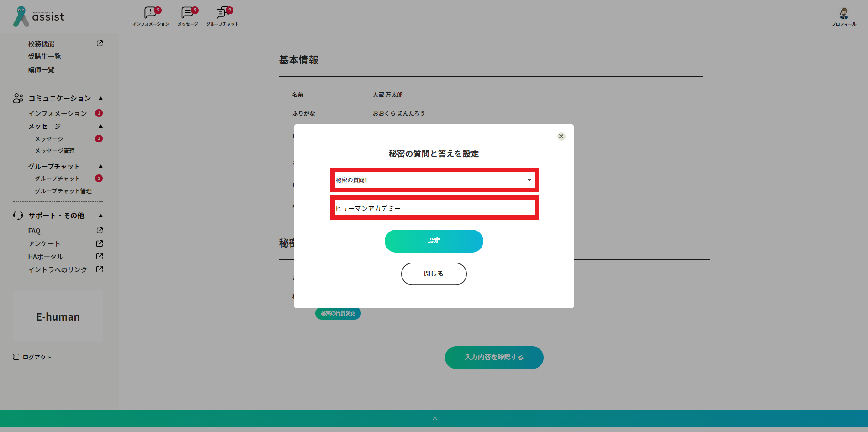Collapse the グループチャット submenu arrow
Screen dimensions: 868x432
tap(101, 166)
